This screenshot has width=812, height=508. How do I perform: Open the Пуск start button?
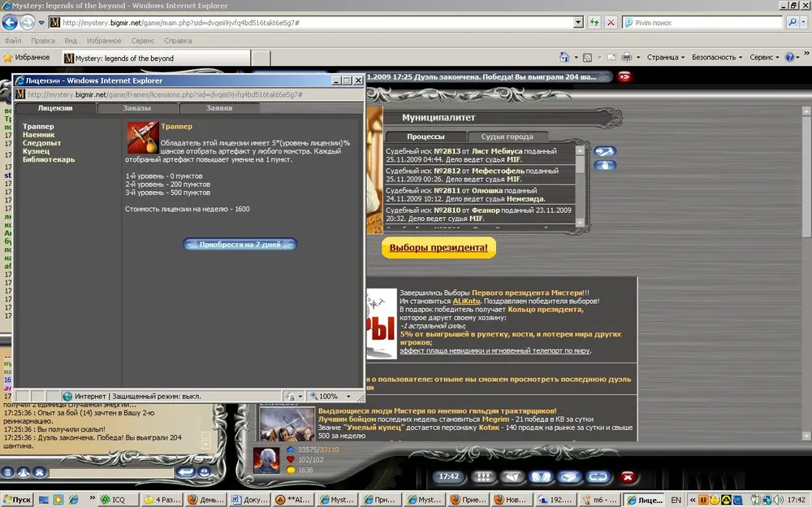tap(17, 500)
